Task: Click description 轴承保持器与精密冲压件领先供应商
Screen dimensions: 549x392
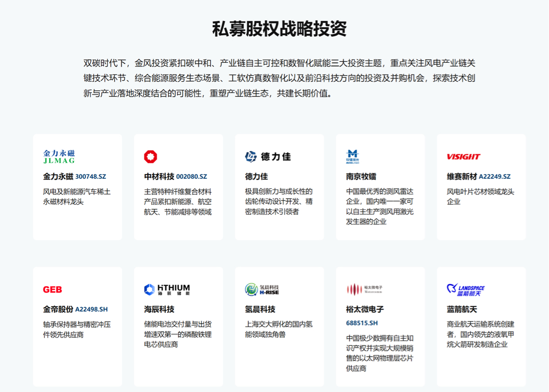Action: click(x=77, y=330)
